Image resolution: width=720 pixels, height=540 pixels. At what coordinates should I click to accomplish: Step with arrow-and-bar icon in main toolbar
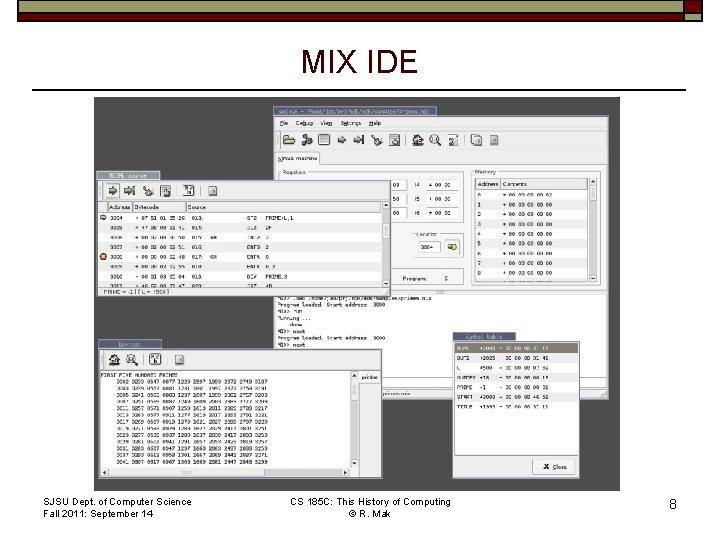(359, 140)
